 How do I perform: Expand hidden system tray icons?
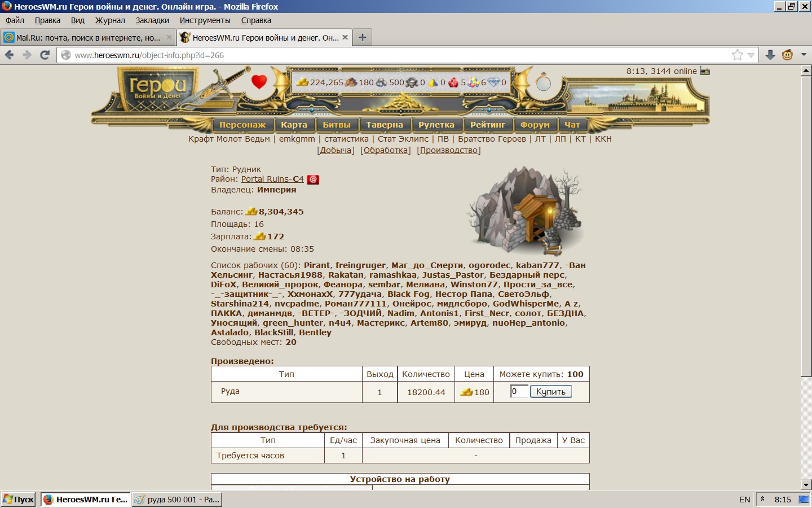[762, 500]
